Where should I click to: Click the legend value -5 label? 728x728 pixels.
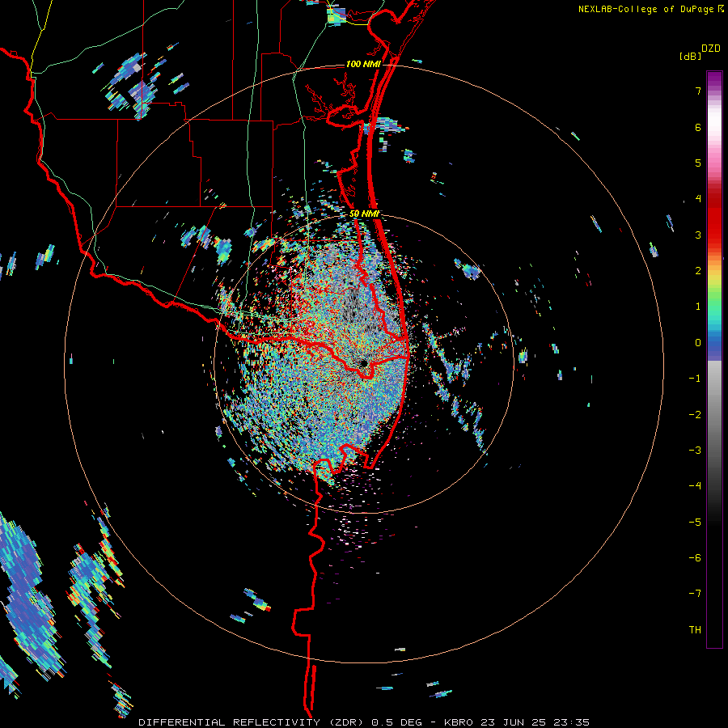pos(695,523)
